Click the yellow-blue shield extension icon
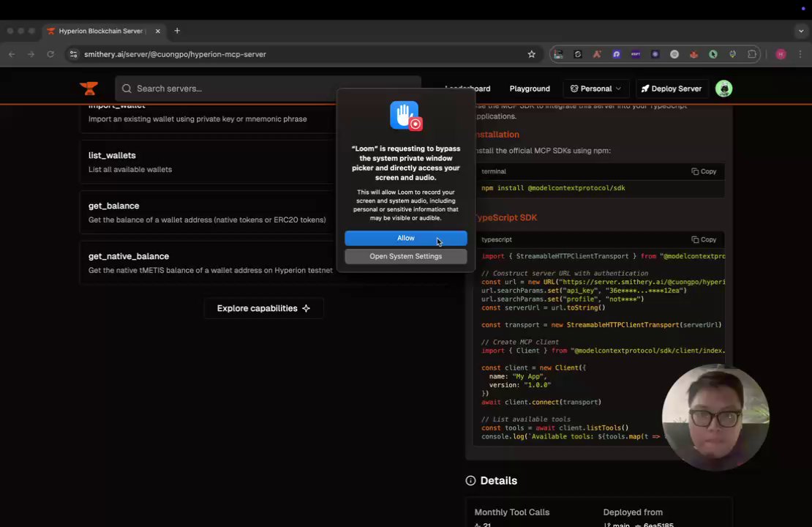Screen dimensions: 812x527 (x=732, y=54)
